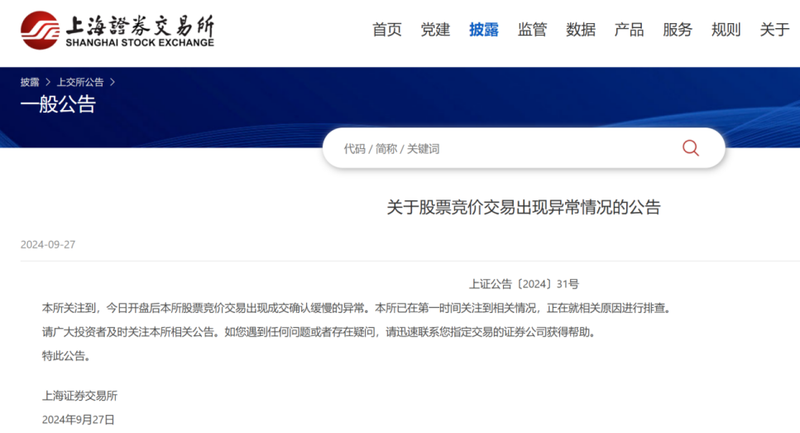Viewport: 800px width, 433px height.
Task: Open the 首页 menu item
Action: point(387,30)
